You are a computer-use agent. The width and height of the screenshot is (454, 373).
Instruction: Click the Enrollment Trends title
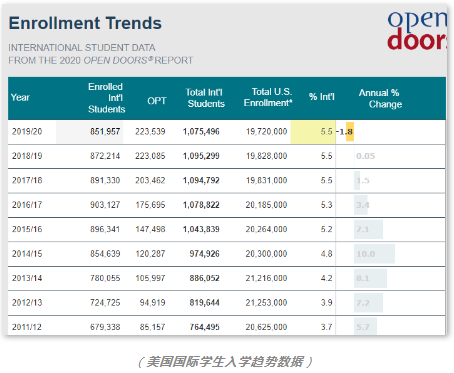(85, 23)
